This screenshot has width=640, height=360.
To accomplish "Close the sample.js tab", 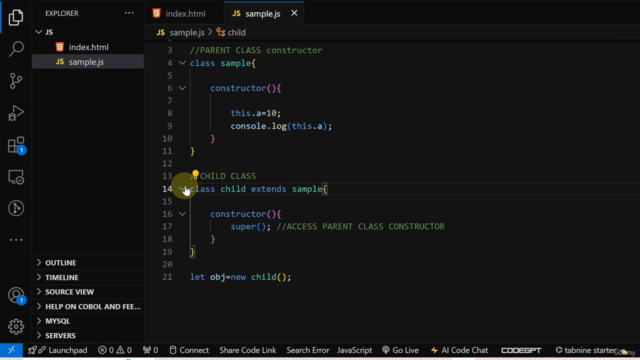I will pyautogui.click(x=294, y=13).
